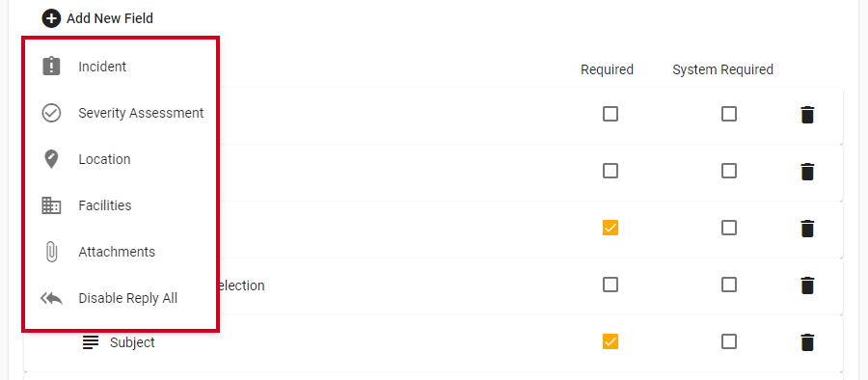Click the trash icon on the first field row
The width and height of the screenshot is (868, 380).
pos(807,115)
